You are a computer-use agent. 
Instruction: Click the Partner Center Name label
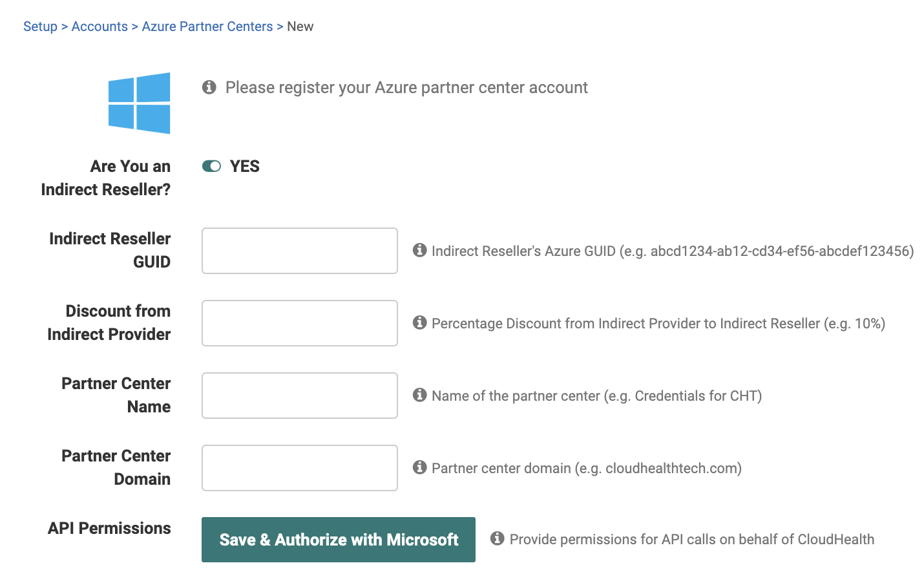click(117, 395)
